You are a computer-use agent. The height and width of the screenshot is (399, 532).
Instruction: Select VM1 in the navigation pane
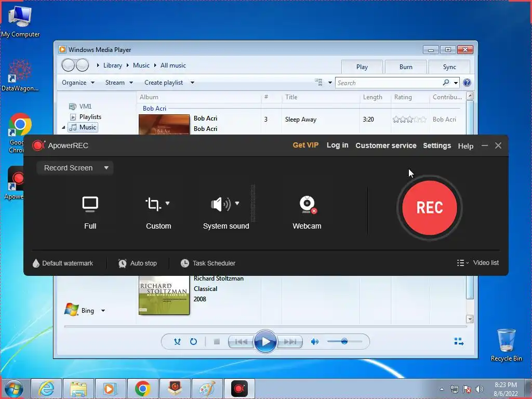(x=80, y=106)
